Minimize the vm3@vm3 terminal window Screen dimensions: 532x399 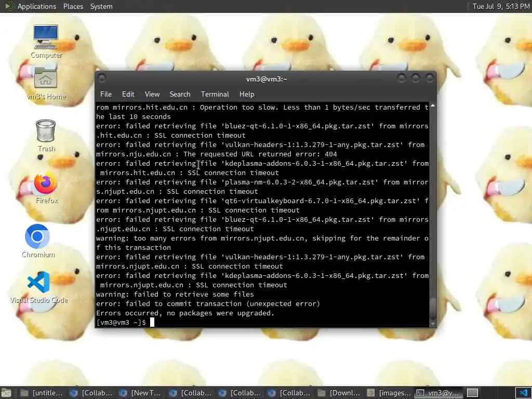402,78
